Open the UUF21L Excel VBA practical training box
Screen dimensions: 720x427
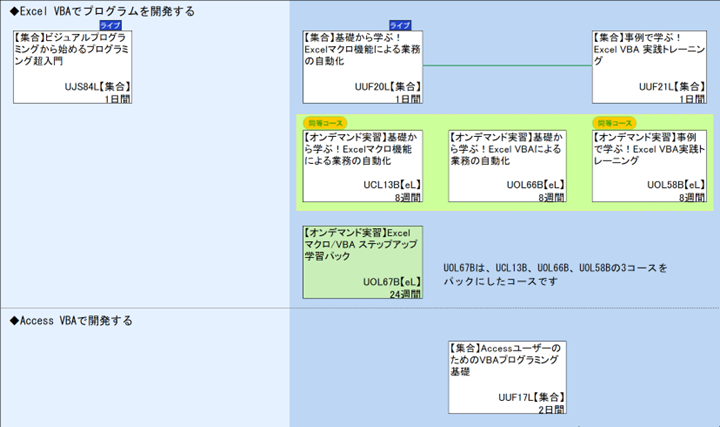[649, 67]
